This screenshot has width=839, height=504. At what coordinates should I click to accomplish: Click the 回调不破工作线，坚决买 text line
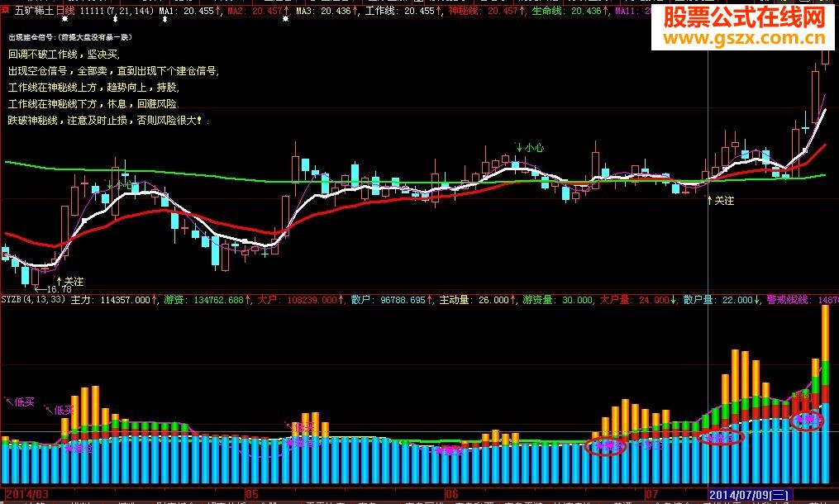coord(64,54)
